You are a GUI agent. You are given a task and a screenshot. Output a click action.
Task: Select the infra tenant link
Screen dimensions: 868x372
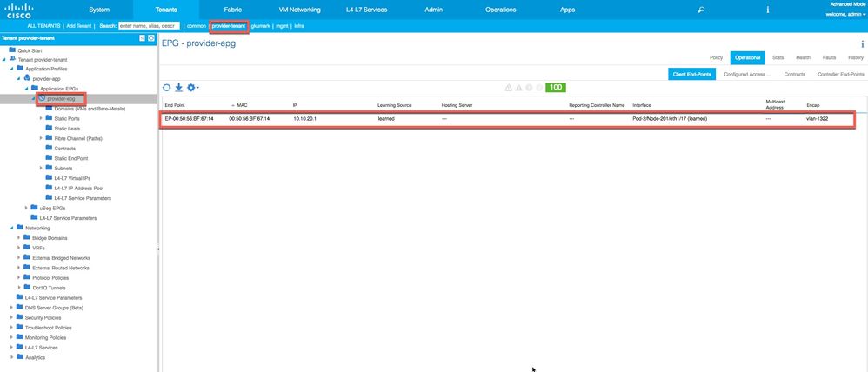(x=299, y=26)
